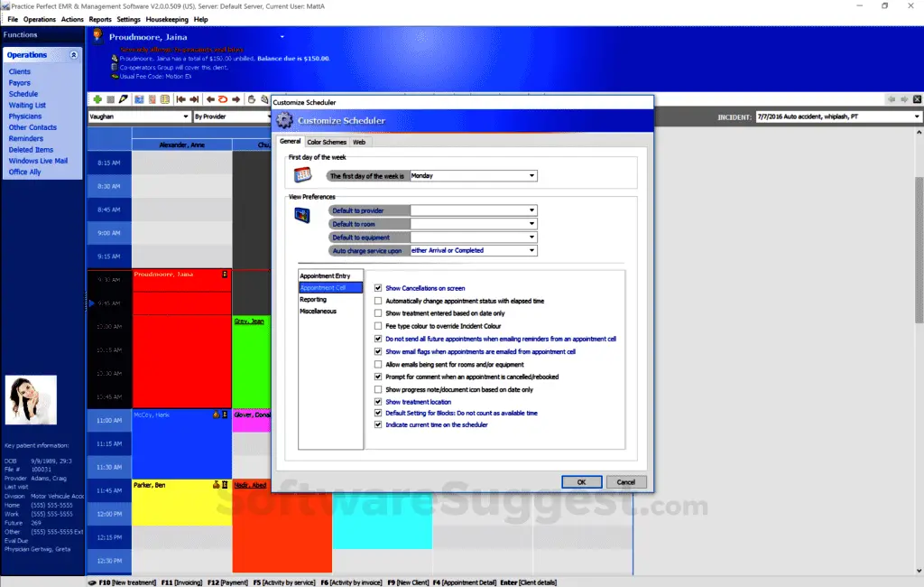The image size is (924, 587).
Task: Open the dropdown arrow next to client name
Action: click(x=282, y=37)
